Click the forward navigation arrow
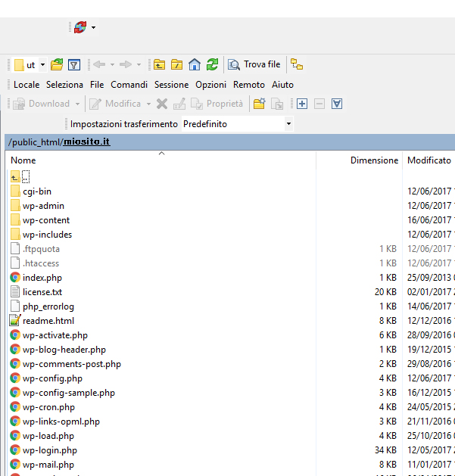 point(126,64)
